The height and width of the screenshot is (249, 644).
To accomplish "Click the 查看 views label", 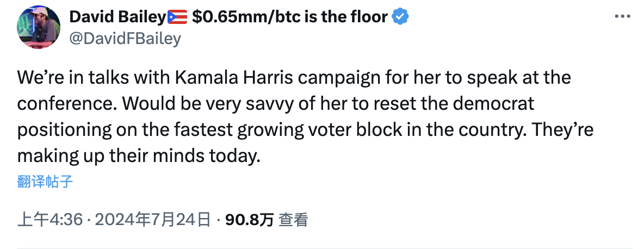I will click(294, 220).
